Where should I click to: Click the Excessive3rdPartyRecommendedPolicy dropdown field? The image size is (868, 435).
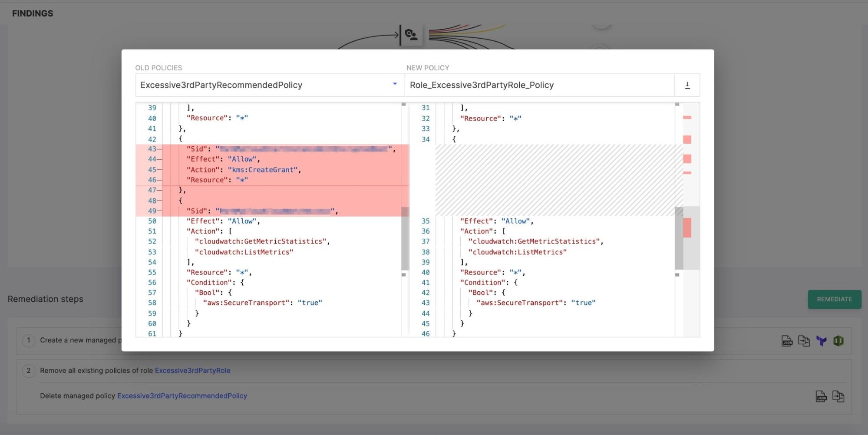(x=270, y=85)
